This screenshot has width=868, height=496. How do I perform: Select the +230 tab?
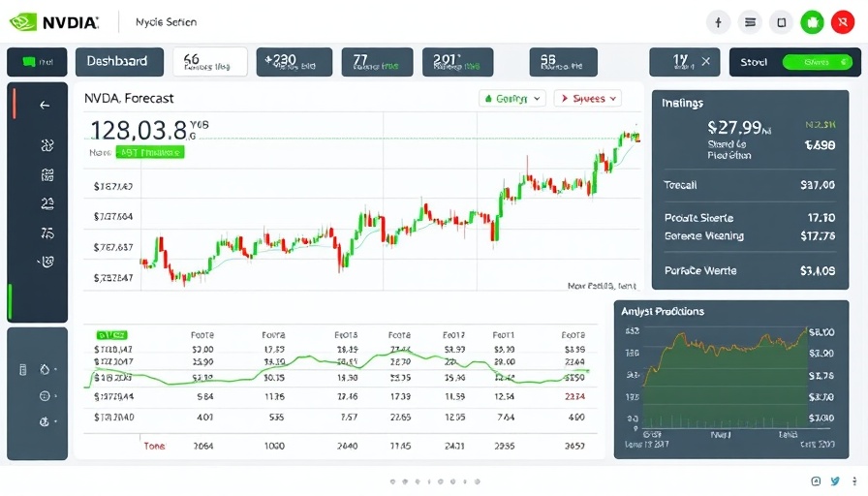(294, 61)
